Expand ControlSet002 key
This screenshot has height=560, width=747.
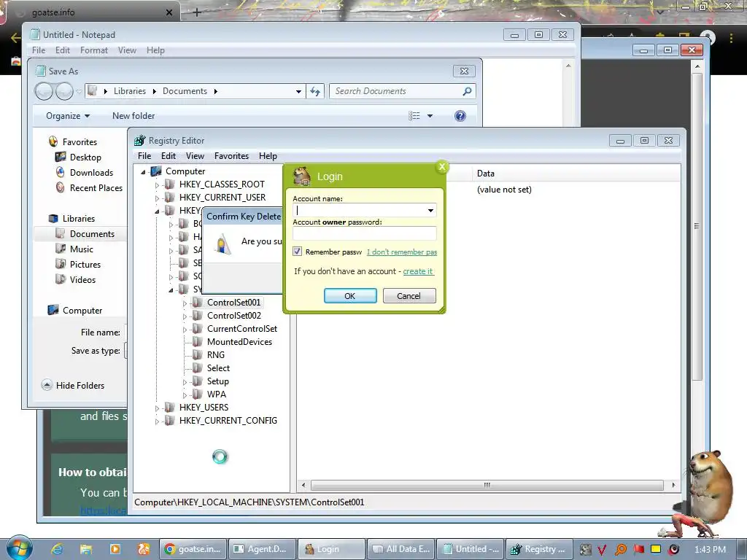tap(185, 316)
